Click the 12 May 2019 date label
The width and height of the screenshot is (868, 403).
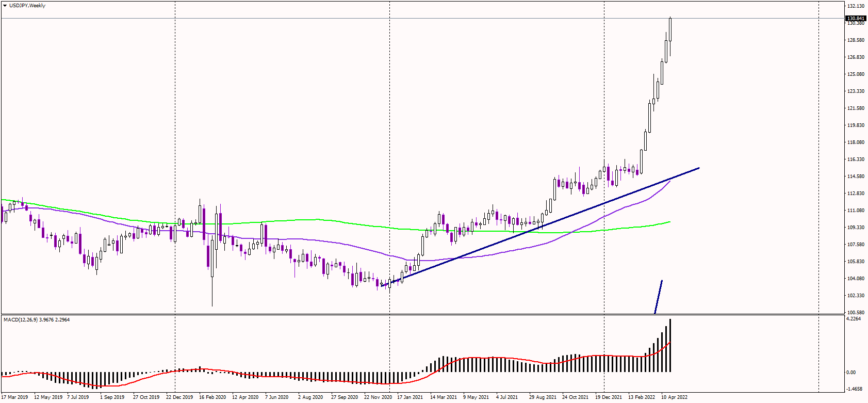(48, 397)
